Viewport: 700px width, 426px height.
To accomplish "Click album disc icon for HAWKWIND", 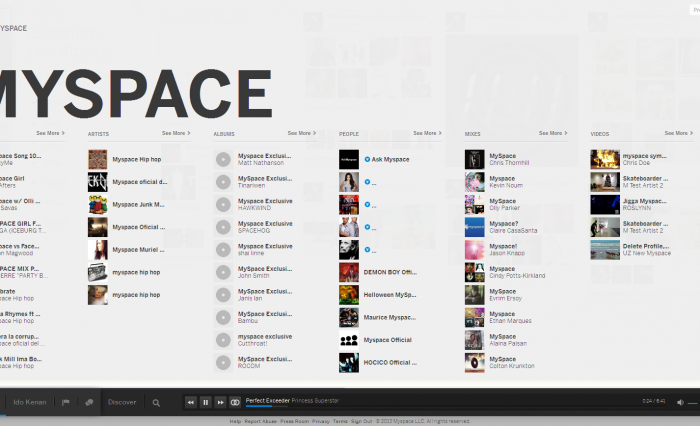I will point(223,205).
